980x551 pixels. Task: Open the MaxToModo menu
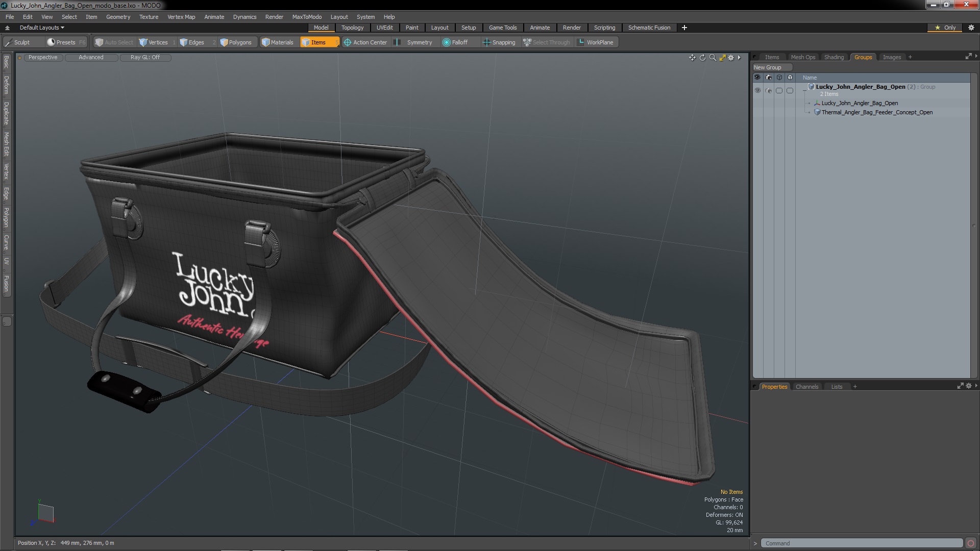coord(307,17)
